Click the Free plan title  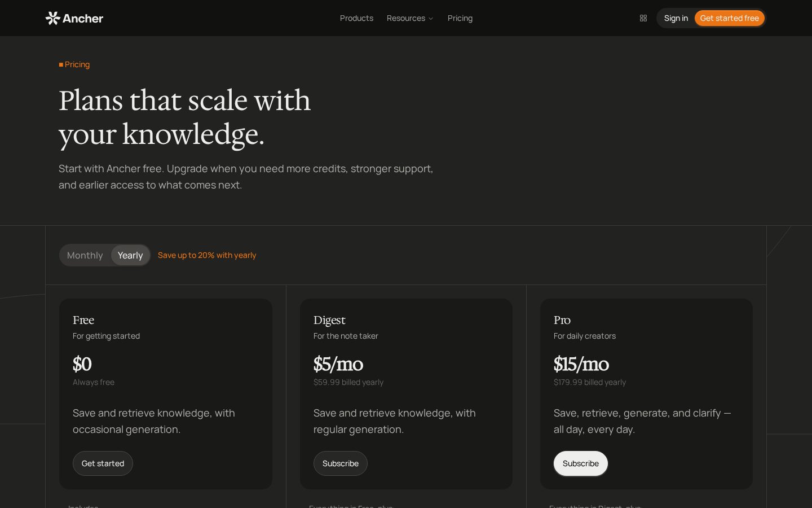[83, 320]
